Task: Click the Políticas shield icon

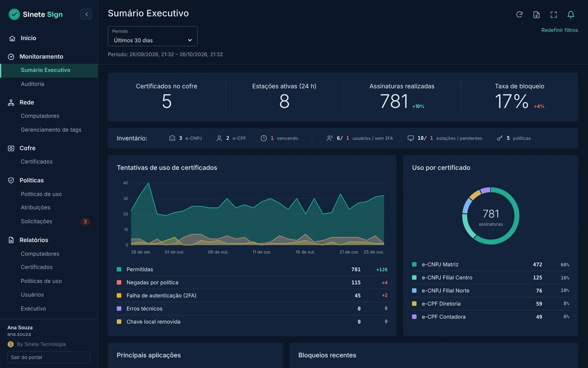Action: click(11, 180)
